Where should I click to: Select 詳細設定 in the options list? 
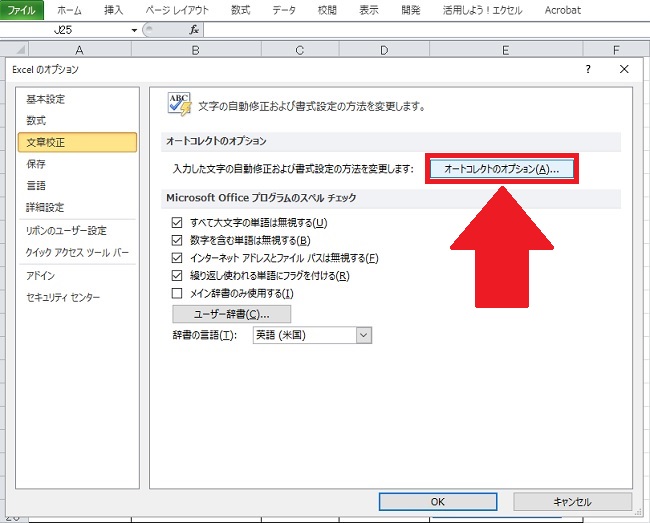click(45, 207)
